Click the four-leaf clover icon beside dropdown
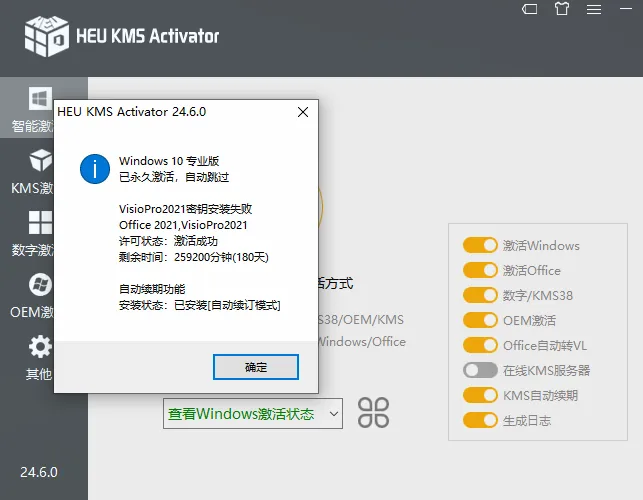The height and width of the screenshot is (500, 643). click(x=373, y=413)
